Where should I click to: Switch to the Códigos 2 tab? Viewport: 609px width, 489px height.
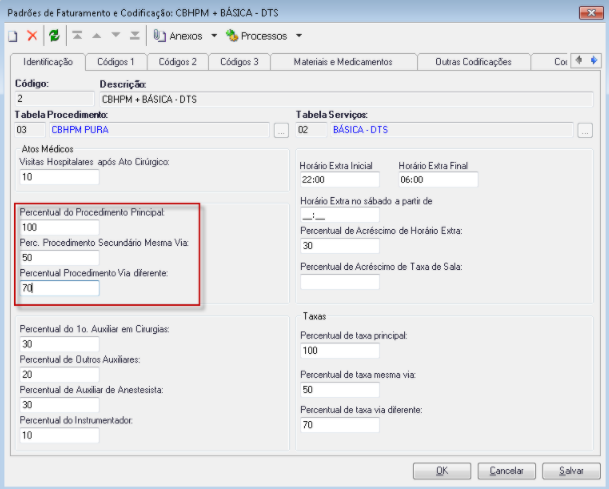point(177,62)
